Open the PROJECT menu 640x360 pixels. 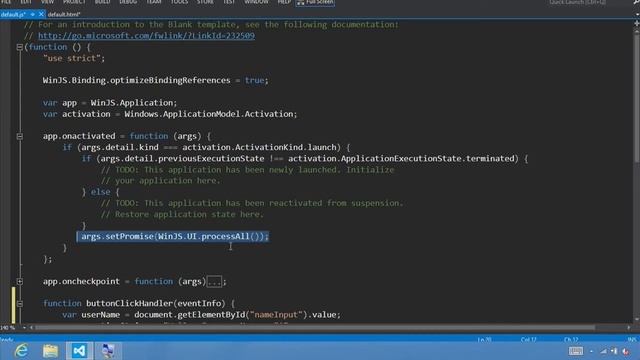[74, 2]
